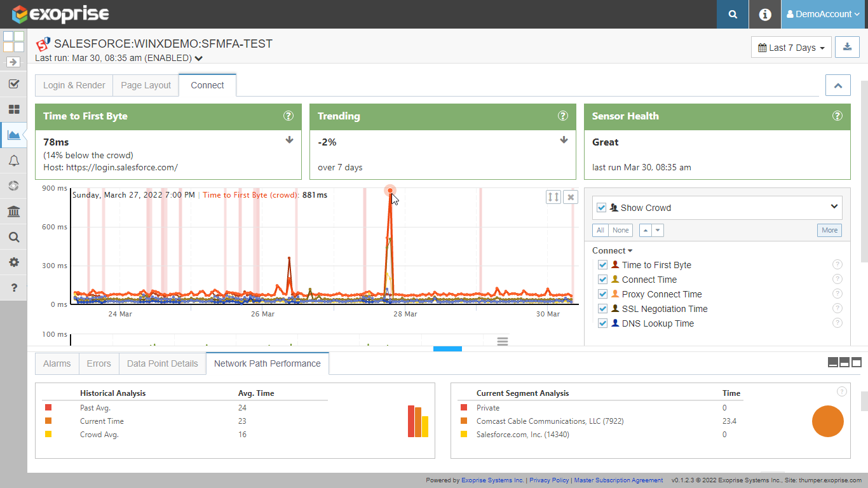Click the Exoprise logo
Image resolution: width=868 pixels, height=488 pixels.
click(x=61, y=14)
